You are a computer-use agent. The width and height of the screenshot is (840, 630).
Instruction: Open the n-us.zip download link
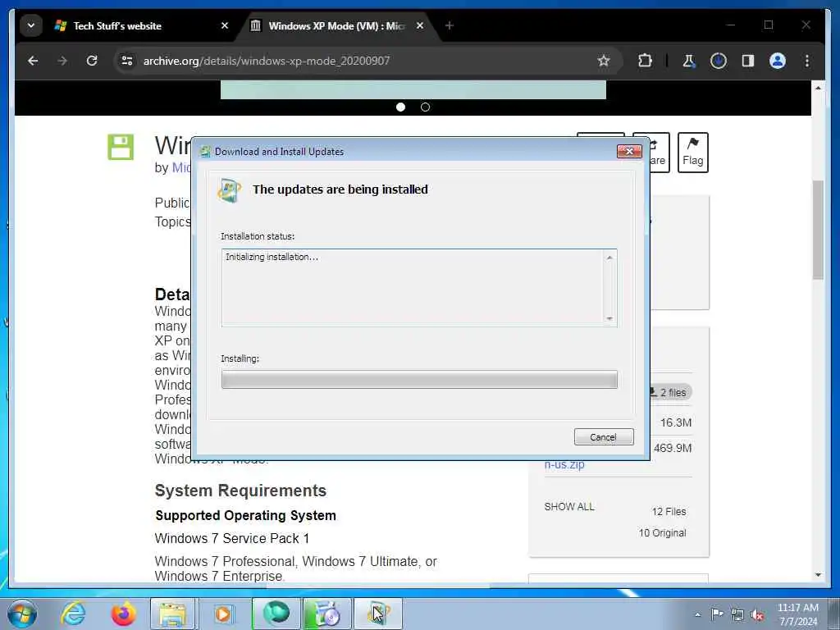click(564, 464)
